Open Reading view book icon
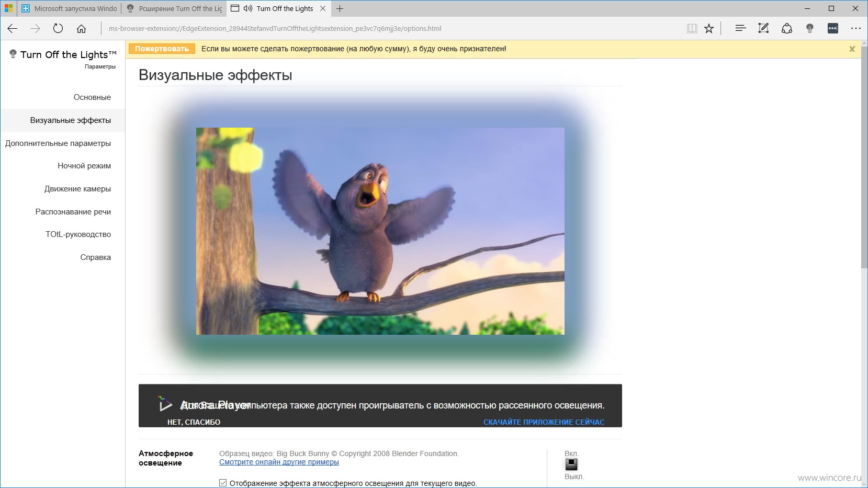Image resolution: width=868 pixels, height=488 pixels. pyautogui.click(x=692, y=29)
